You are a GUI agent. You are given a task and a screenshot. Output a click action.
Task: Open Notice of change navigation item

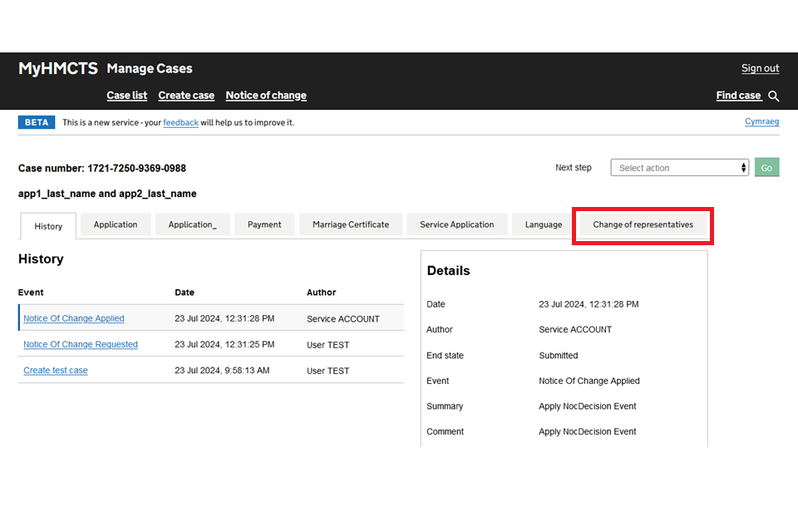[266, 96]
